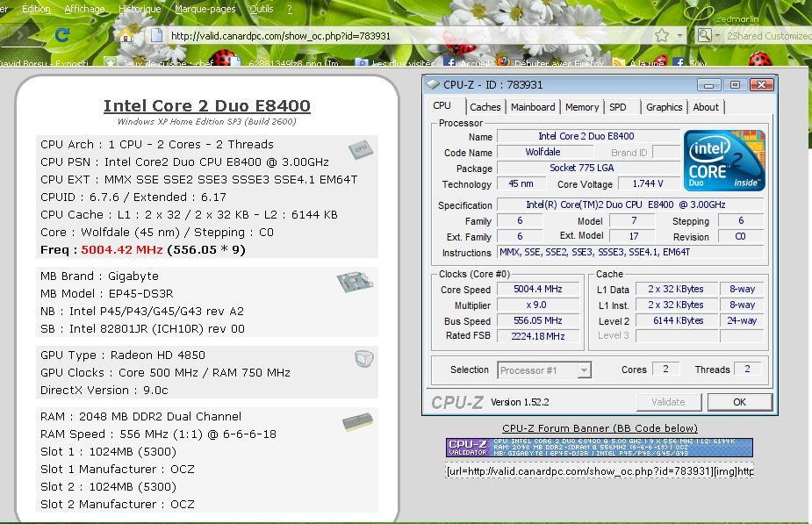The height and width of the screenshot is (524, 812).
Task: Click the CPU-Z Forum Banner link
Action: pyautogui.click(x=600, y=428)
